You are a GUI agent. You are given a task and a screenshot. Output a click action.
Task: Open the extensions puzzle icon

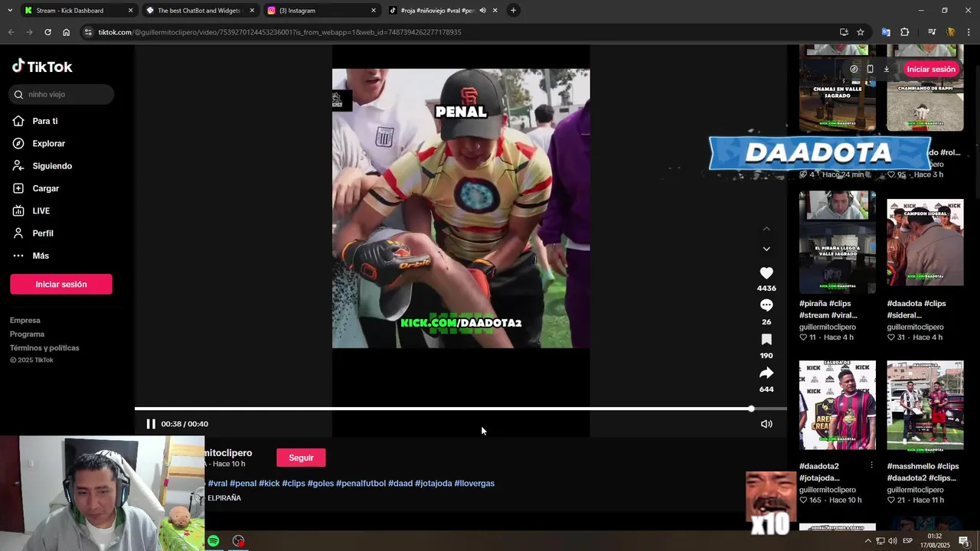tap(905, 32)
